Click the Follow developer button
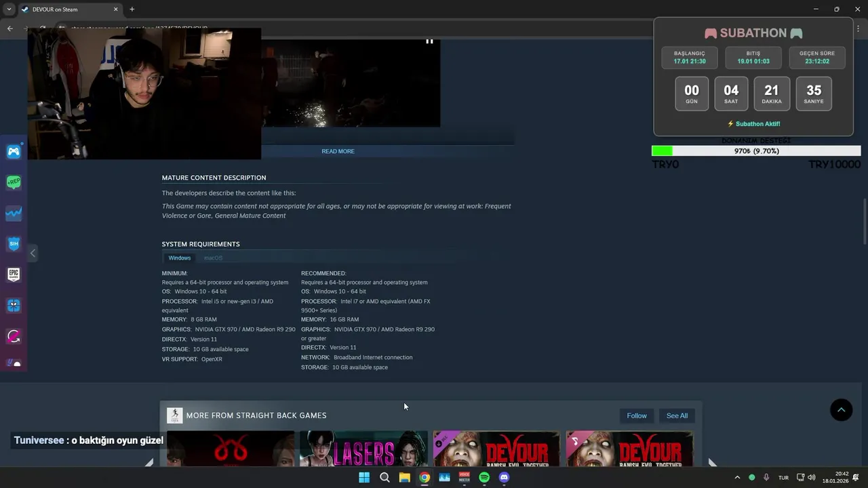The image size is (868, 488). (x=637, y=415)
